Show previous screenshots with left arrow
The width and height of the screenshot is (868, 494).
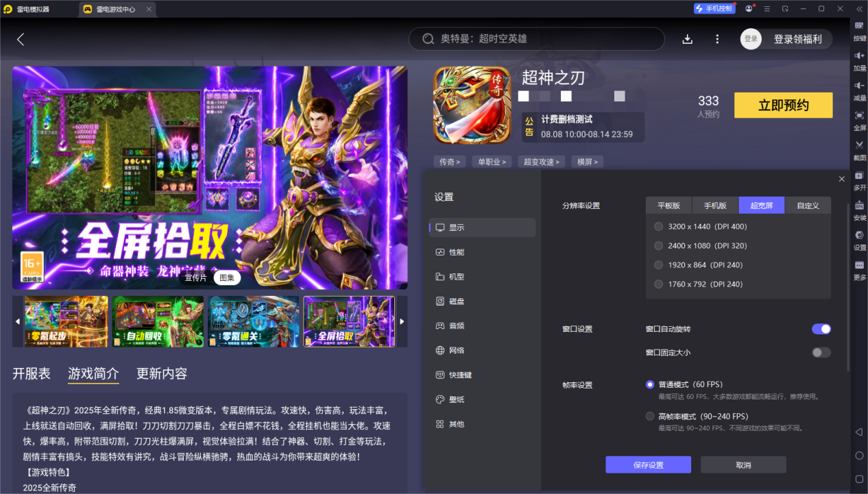[18, 321]
